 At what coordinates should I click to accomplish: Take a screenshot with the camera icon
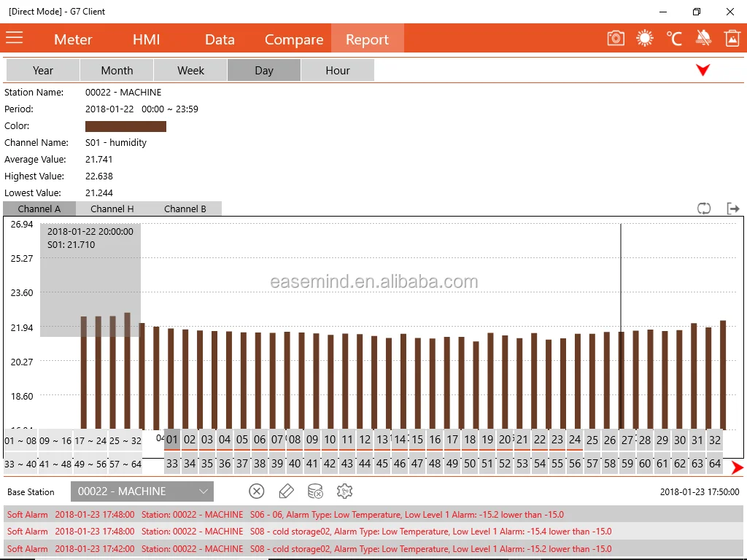[x=616, y=39]
